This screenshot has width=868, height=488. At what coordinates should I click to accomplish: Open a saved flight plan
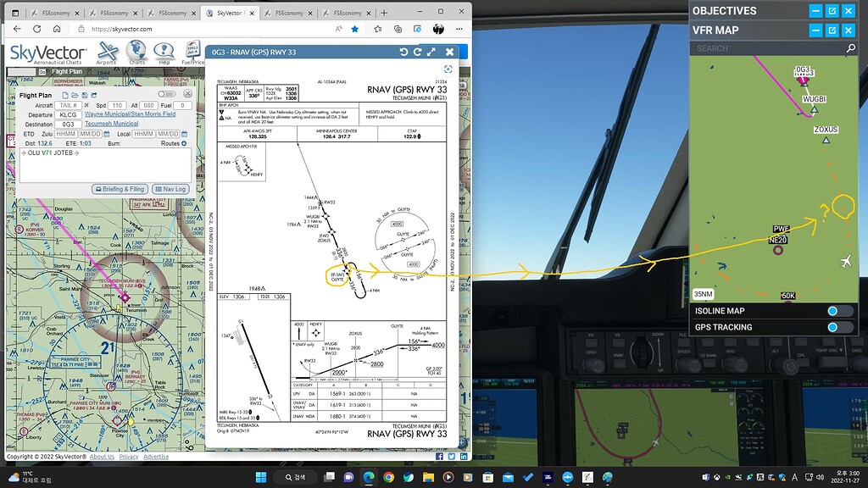[75, 95]
